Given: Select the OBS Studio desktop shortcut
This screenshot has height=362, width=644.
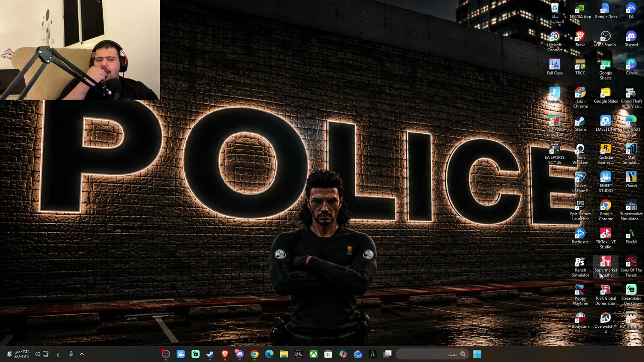Looking at the screenshot, I should click(x=606, y=39).
